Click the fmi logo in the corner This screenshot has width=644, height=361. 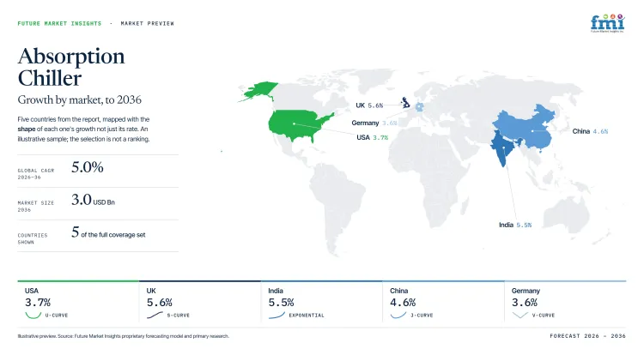click(608, 23)
